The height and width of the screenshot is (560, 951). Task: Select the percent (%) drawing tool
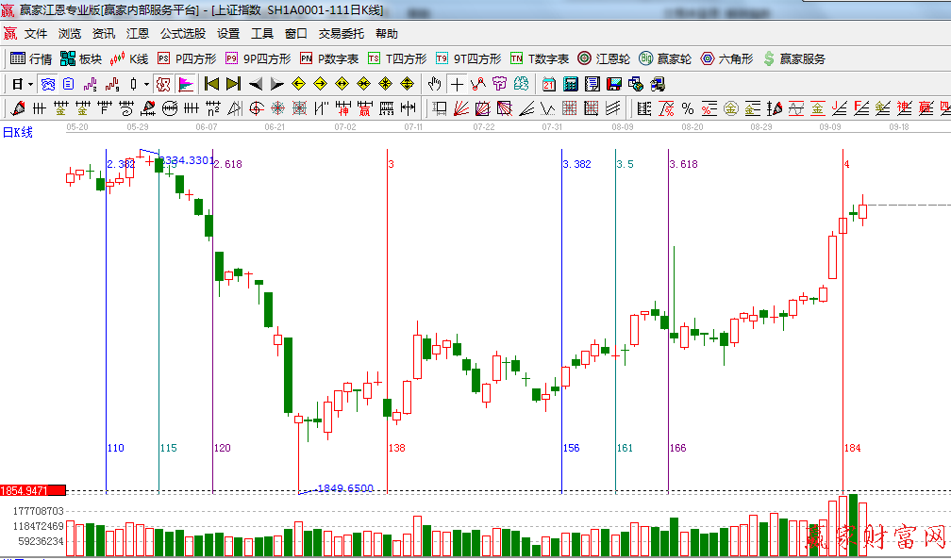click(x=688, y=108)
